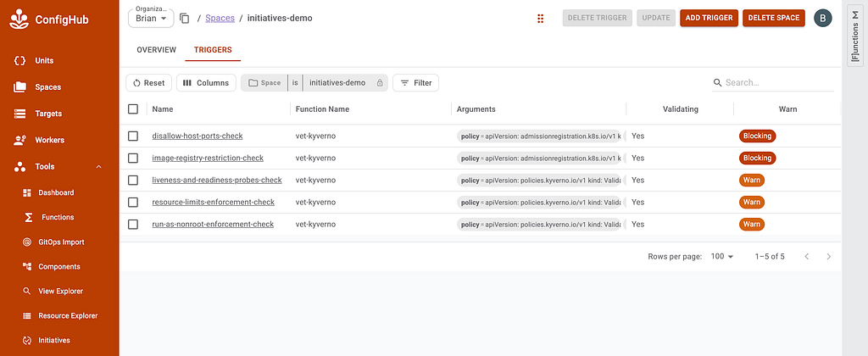This screenshot has height=356, width=868.
Task: Open the resource-limits-enforcement-check trigger link
Action: point(213,202)
